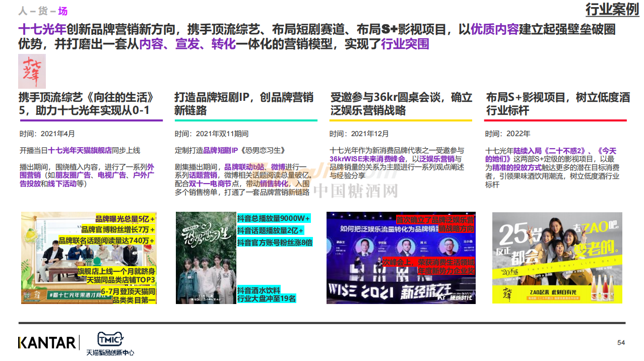Click the text 时间：2022年
This screenshot has width=644, height=361.
[x=508, y=134]
